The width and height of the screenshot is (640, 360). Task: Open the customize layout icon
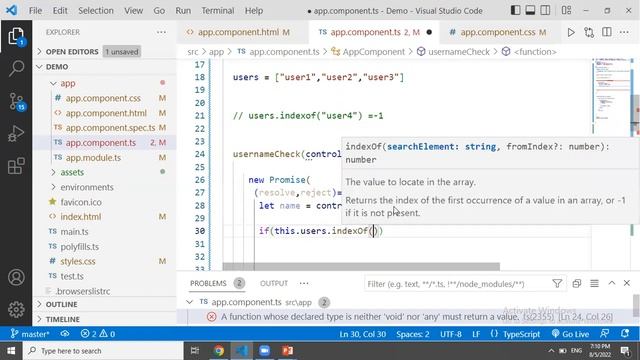coord(566,10)
